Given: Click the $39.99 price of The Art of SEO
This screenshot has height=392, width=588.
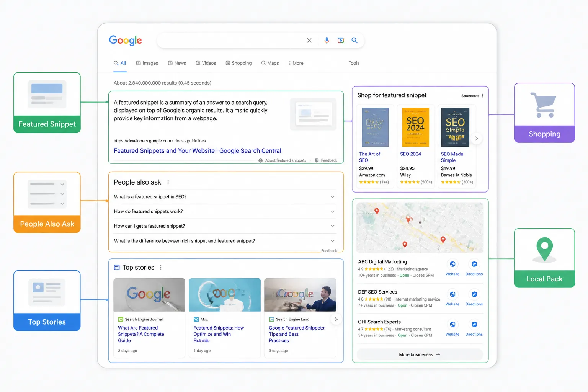Looking at the screenshot, I should 366,168.
